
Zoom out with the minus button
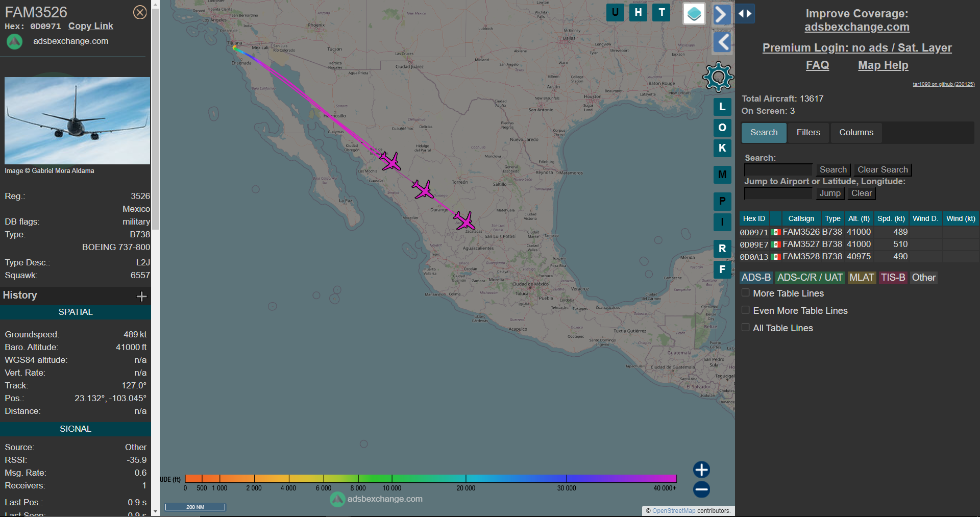701,489
